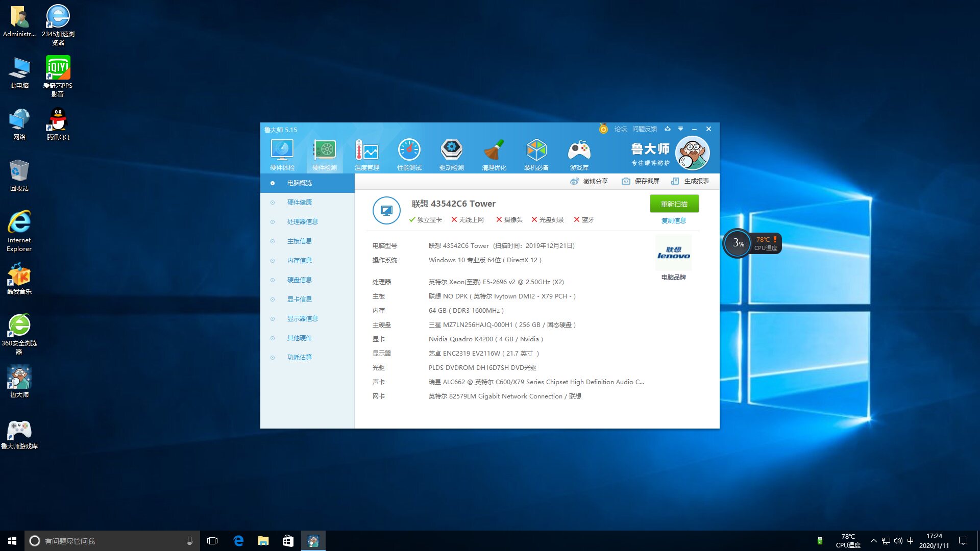Screen dimensions: 980x551
Task: Open Microsoft Edge from taskbar
Action: pos(238,541)
